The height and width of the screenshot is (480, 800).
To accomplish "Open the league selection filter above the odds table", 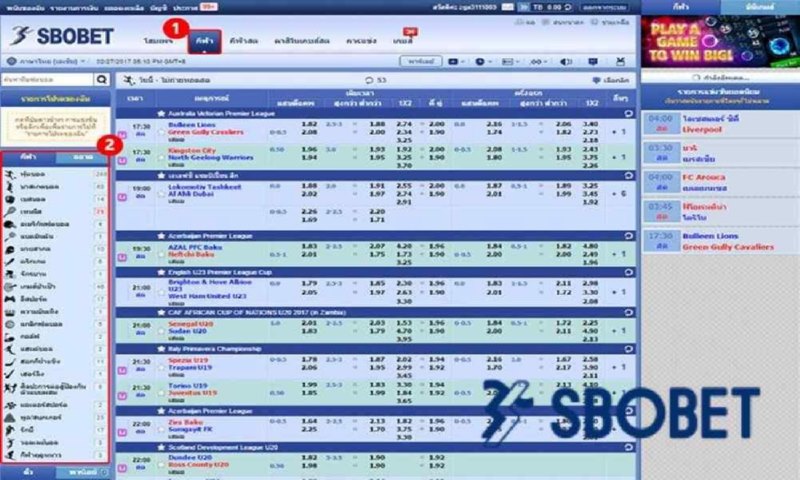I will click(x=610, y=80).
